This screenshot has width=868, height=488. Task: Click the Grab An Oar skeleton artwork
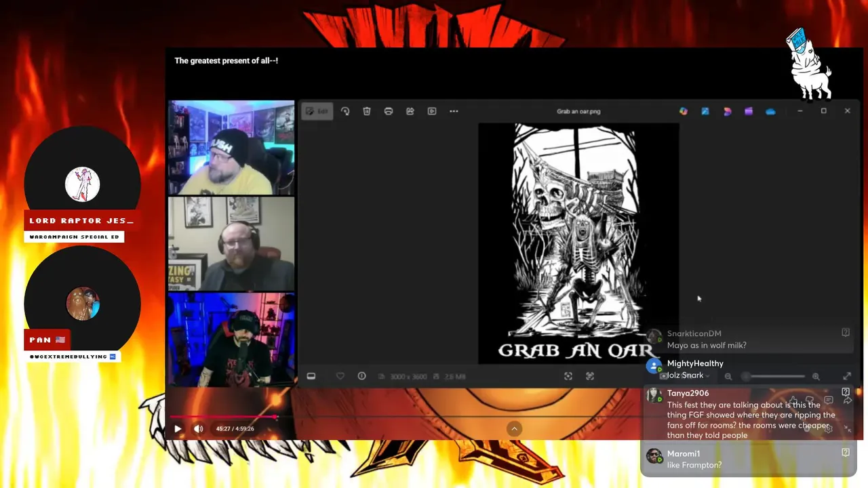click(578, 243)
